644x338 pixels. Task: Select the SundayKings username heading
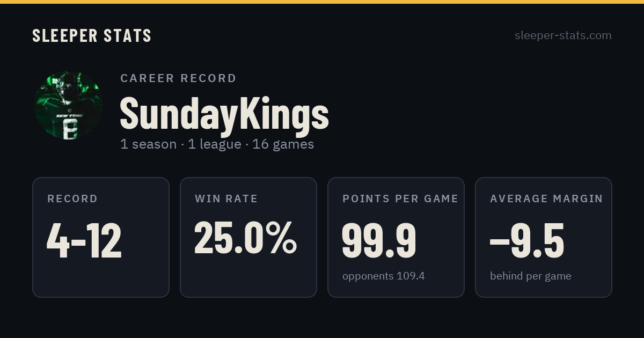224,113
